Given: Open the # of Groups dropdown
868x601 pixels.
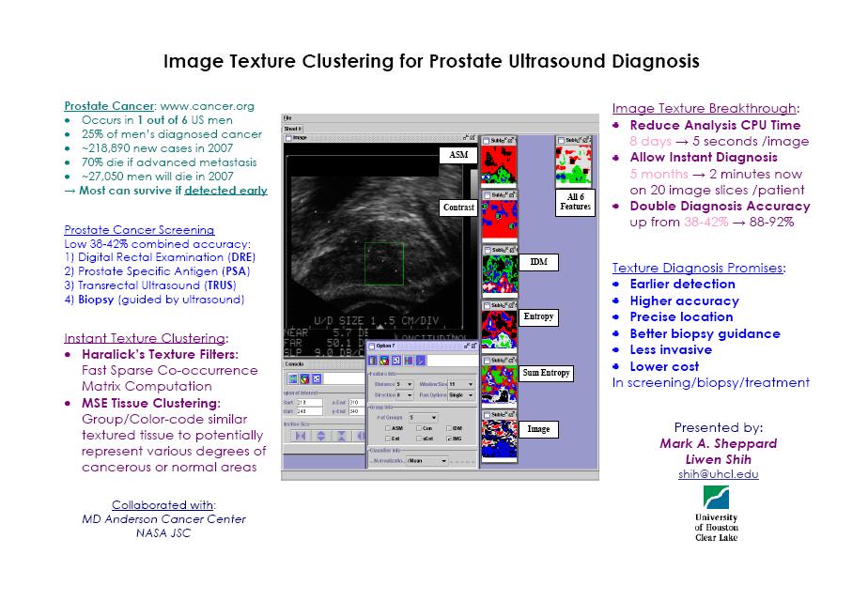Looking at the screenshot, I should 423,417.
